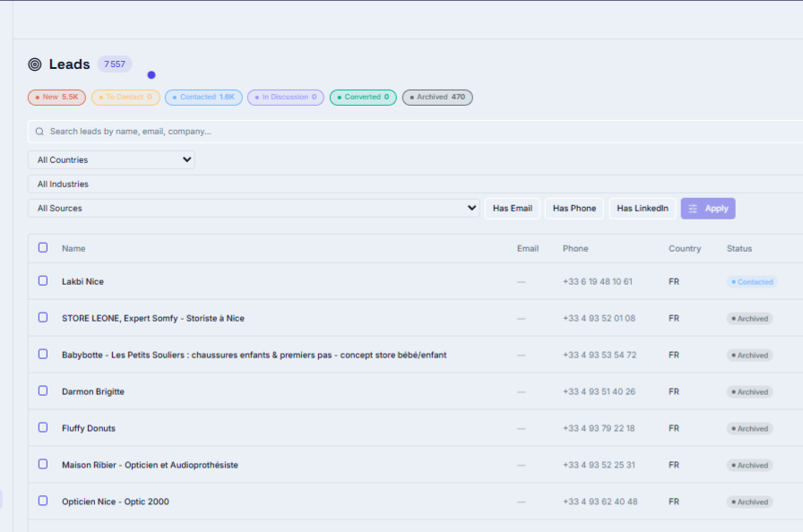Click phone number +33 4 93 51 40 26
Image resolution: width=803 pixels, height=532 pixels.
point(599,392)
